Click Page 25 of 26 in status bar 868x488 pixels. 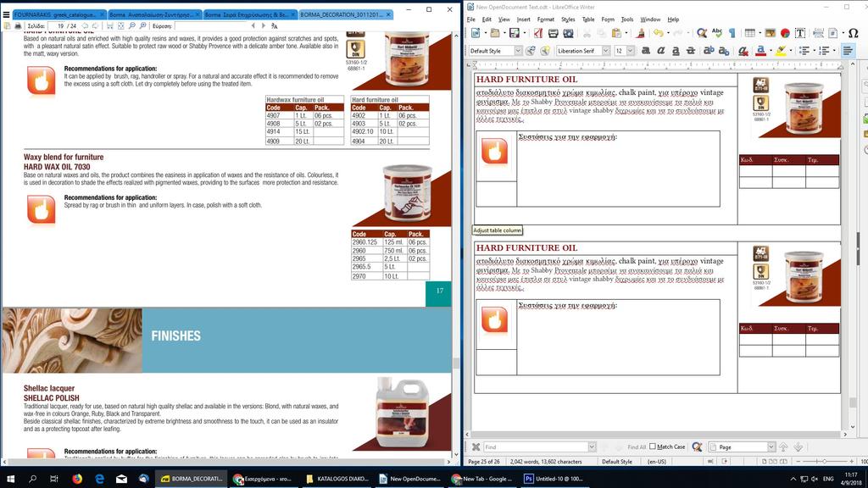point(483,461)
